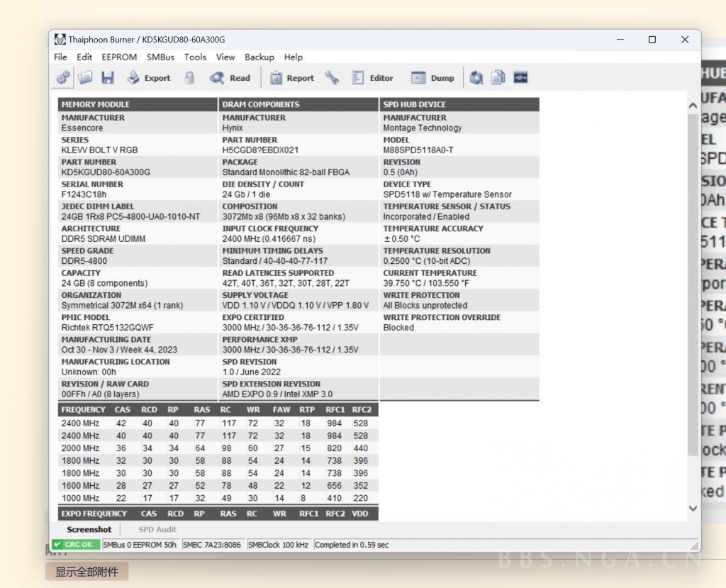726x588 pixels.
Task: Click the Dump toolbar button
Action: tap(432, 78)
